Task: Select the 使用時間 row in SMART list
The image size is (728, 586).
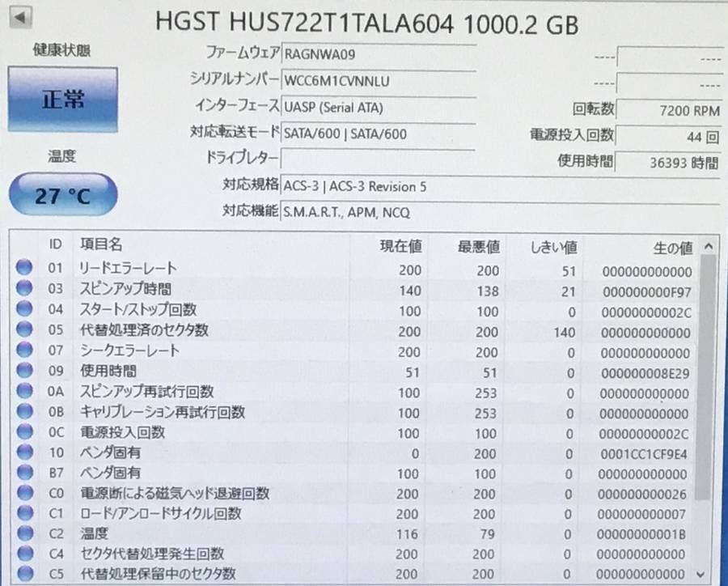Action: 108,371
